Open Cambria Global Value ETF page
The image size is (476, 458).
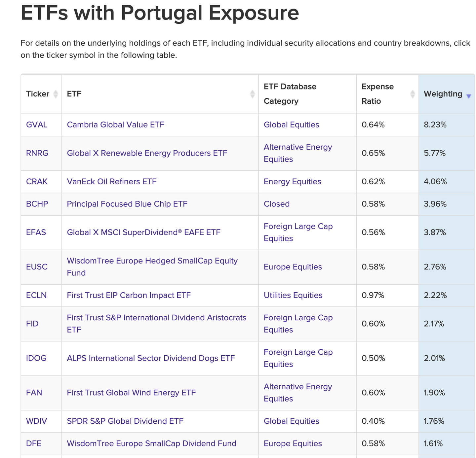[x=115, y=125]
